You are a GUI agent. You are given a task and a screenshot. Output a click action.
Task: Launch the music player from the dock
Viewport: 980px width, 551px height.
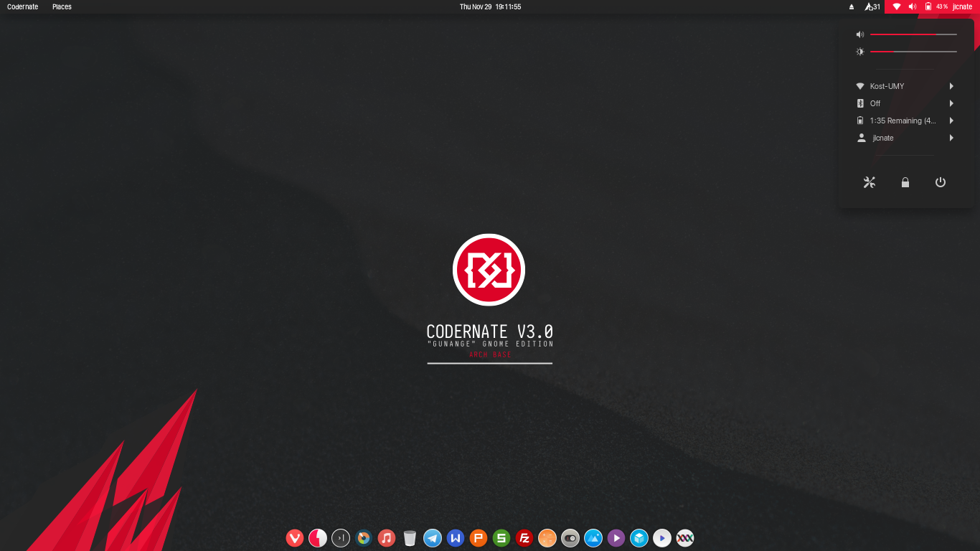pyautogui.click(x=387, y=538)
